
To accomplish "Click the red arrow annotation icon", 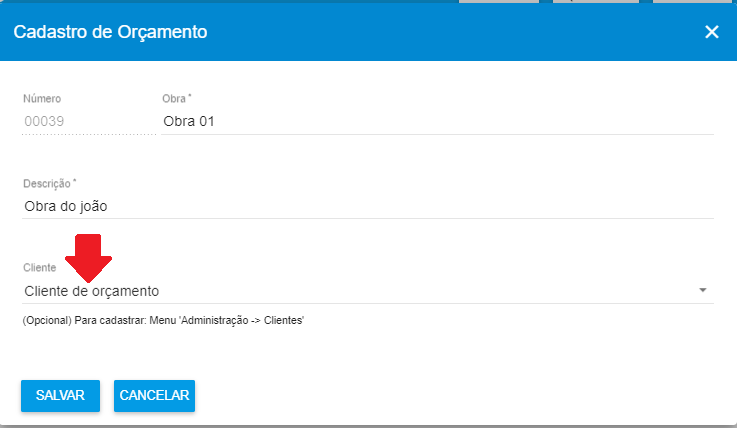I will tap(88, 258).
